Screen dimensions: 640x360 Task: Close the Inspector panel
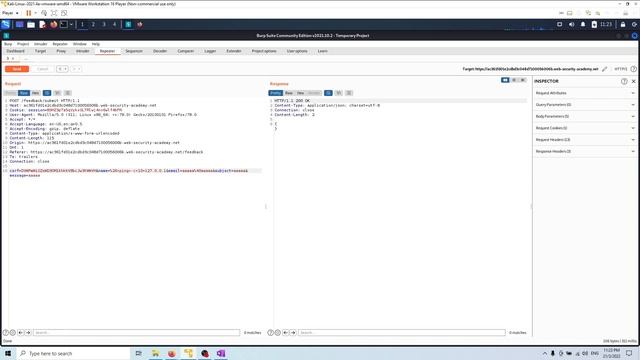[x=633, y=81]
